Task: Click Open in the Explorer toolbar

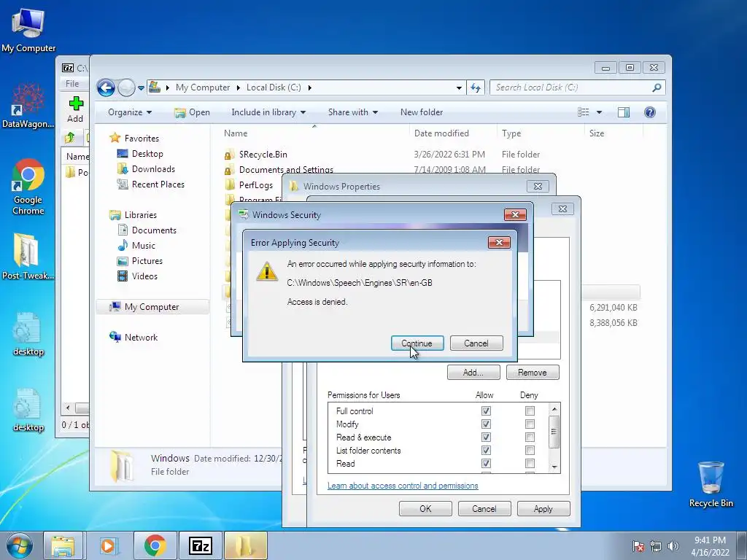Action: [x=193, y=112]
